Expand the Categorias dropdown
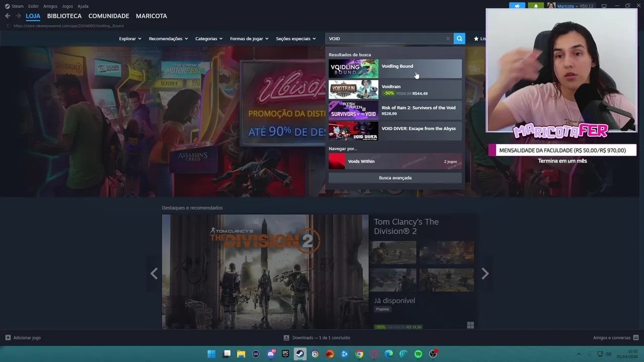Image resolution: width=644 pixels, height=362 pixels. 209,39
